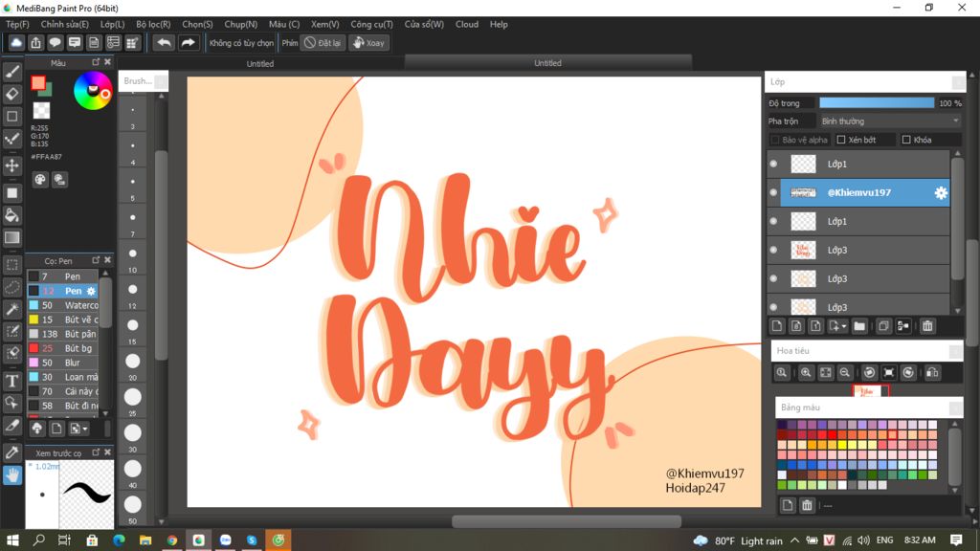Image resolution: width=980 pixels, height=551 pixels.
Task: Click the share/export icon in the top toolbar
Action: pos(35,42)
